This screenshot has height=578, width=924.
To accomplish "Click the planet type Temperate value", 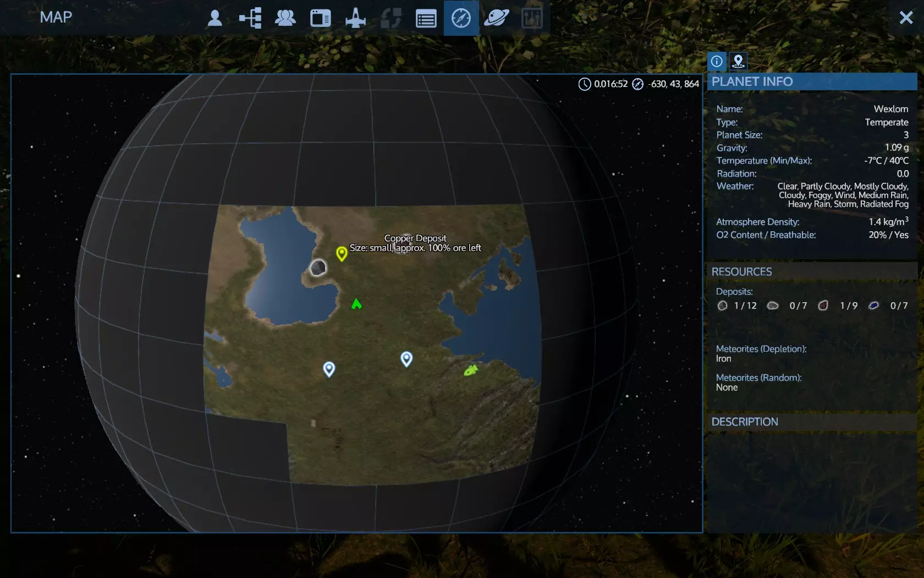I will [887, 122].
